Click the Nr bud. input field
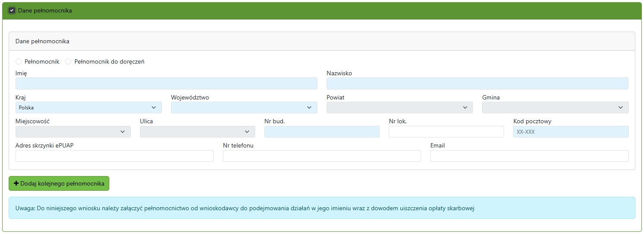 322,132
